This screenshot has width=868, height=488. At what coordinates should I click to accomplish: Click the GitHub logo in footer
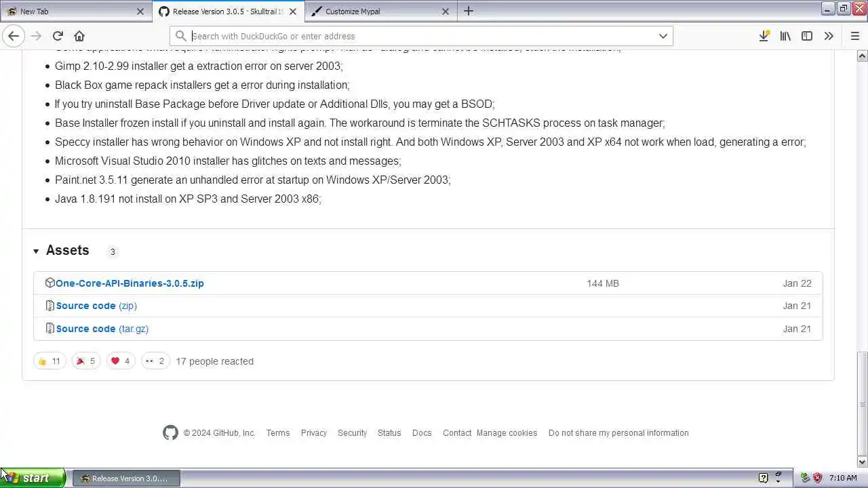170,432
